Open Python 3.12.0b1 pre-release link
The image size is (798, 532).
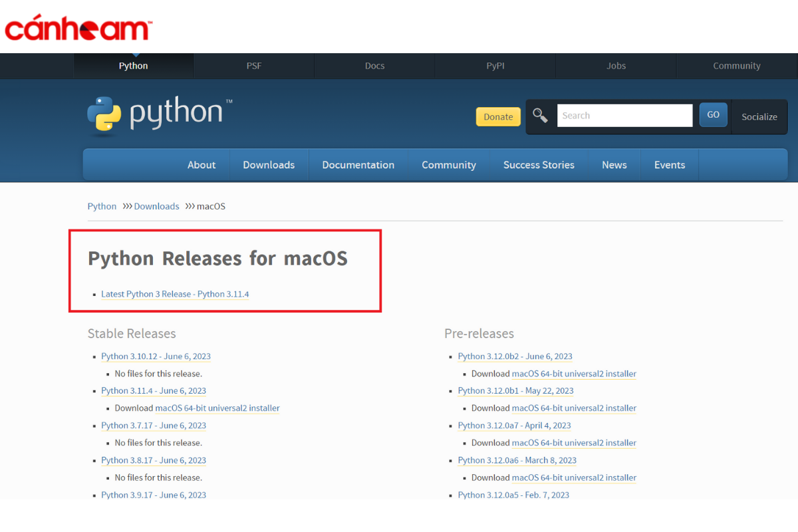point(516,391)
